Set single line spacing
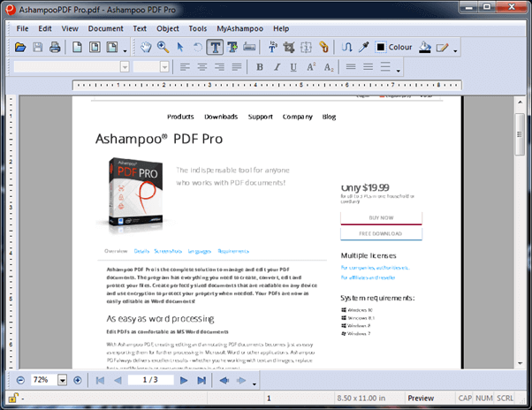Image resolution: width=532 pixels, height=410 pixels. (351, 66)
